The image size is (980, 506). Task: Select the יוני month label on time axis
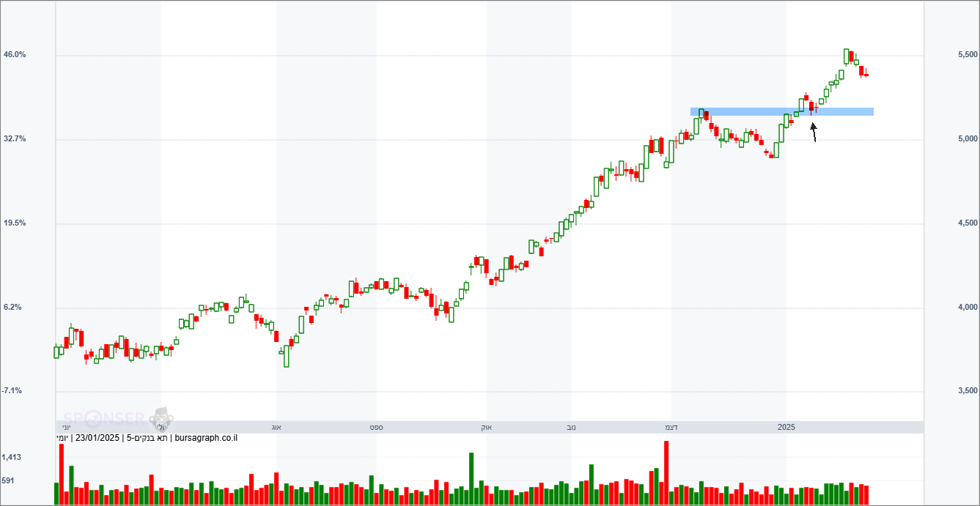[66, 427]
